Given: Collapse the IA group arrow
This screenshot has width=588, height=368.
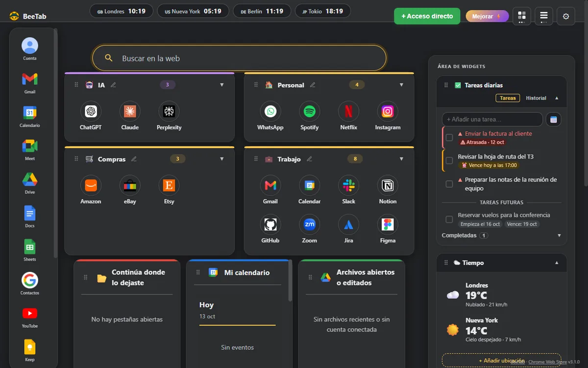Looking at the screenshot, I should pos(222,85).
